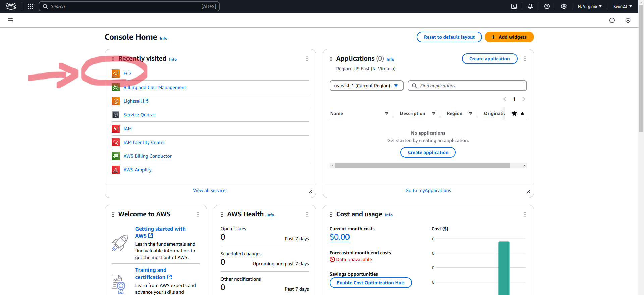The width and height of the screenshot is (644, 295).
Task: Open the Lightsail external link
Action: [x=136, y=101]
